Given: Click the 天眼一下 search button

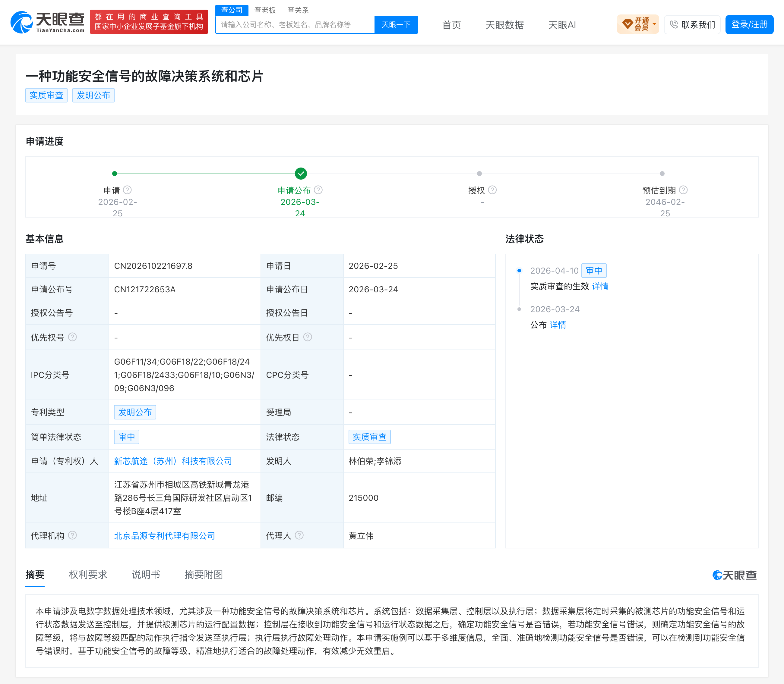Looking at the screenshot, I should [x=396, y=25].
